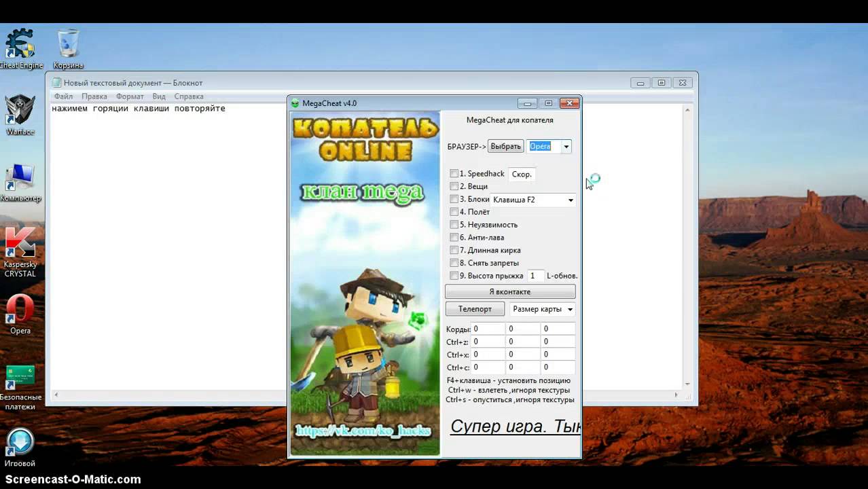This screenshot has height=489, width=868.
Task: Enable the Длинная кирка checkbox
Action: [x=454, y=250]
